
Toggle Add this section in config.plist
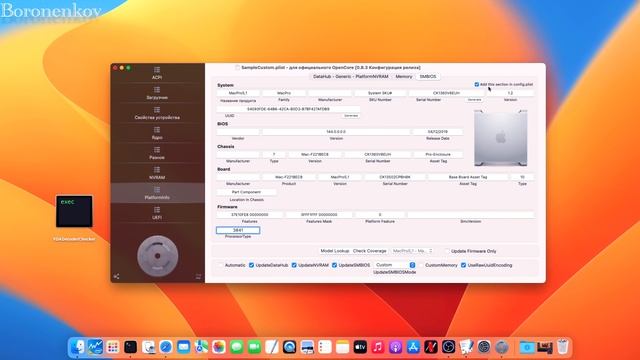click(477, 84)
